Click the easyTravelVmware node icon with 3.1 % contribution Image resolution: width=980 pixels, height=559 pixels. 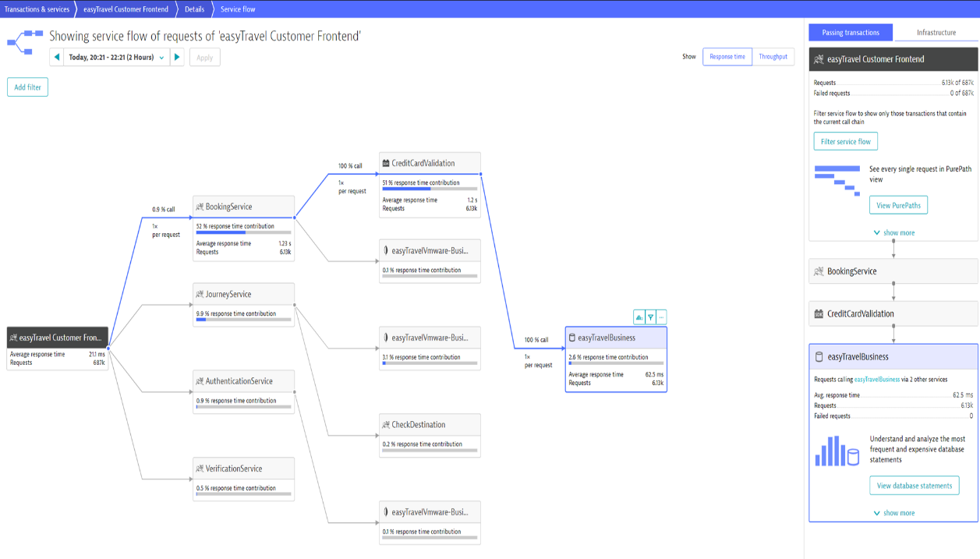386,338
